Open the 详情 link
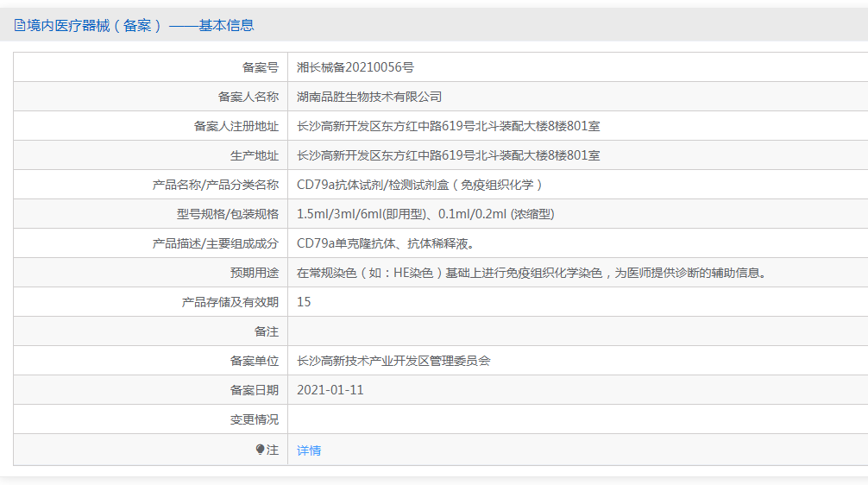868x485 pixels. (x=309, y=450)
